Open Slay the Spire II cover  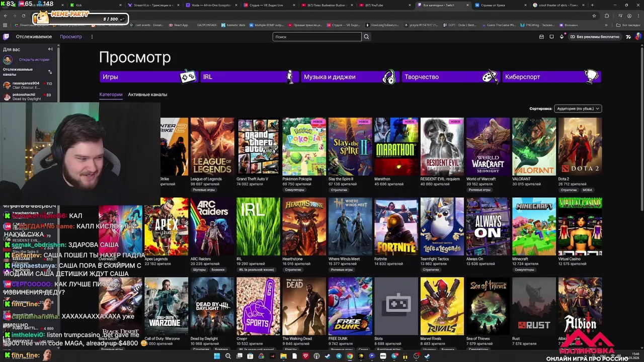(x=350, y=147)
